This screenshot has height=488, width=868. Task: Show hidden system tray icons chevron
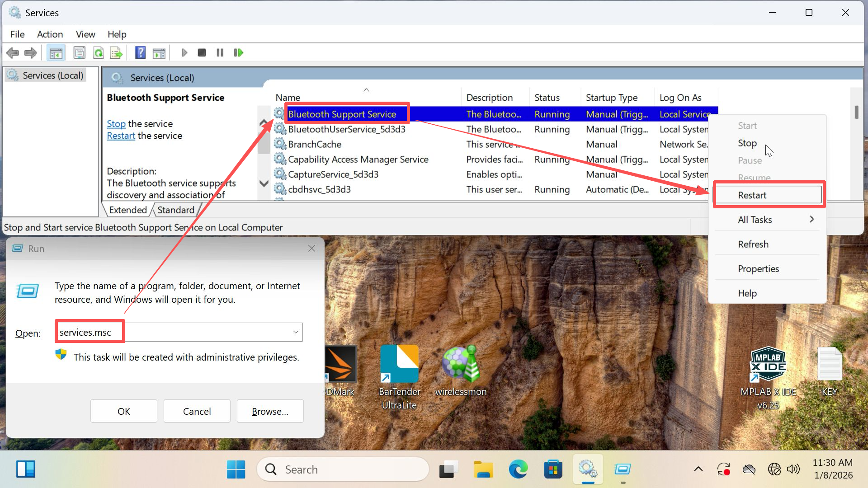pyautogui.click(x=698, y=469)
